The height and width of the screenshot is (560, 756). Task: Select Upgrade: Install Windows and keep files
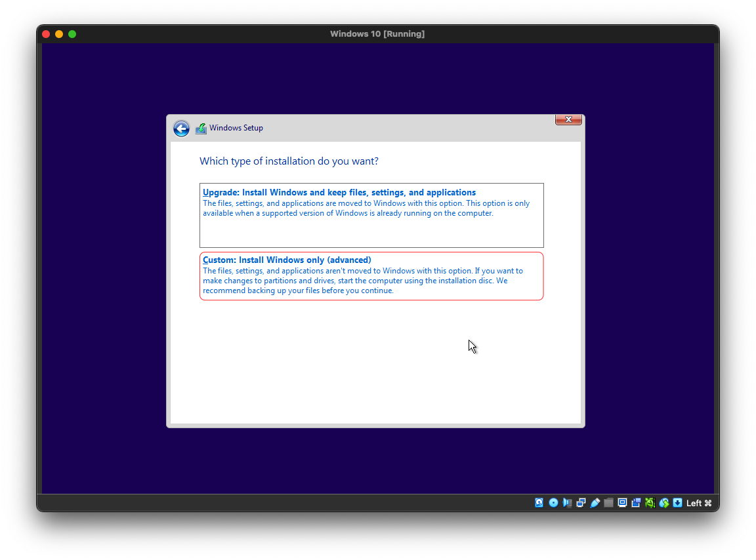[x=371, y=214]
